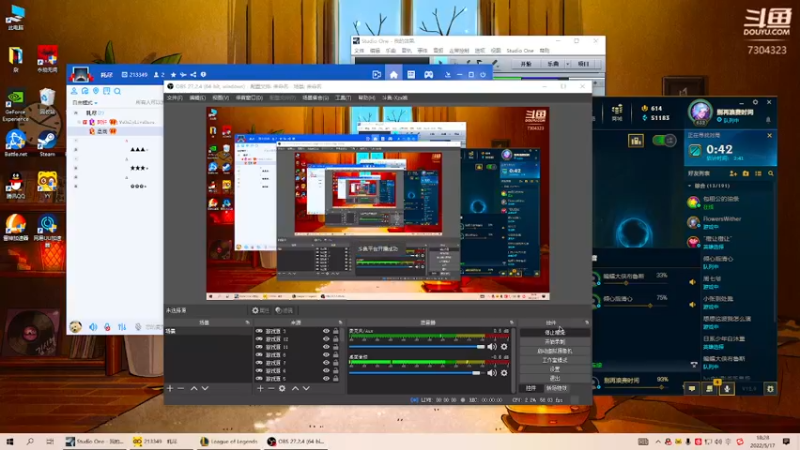Click YY red microphone icon at bottom
Image resolution: width=800 pixels, height=450 pixels.
(107, 327)
